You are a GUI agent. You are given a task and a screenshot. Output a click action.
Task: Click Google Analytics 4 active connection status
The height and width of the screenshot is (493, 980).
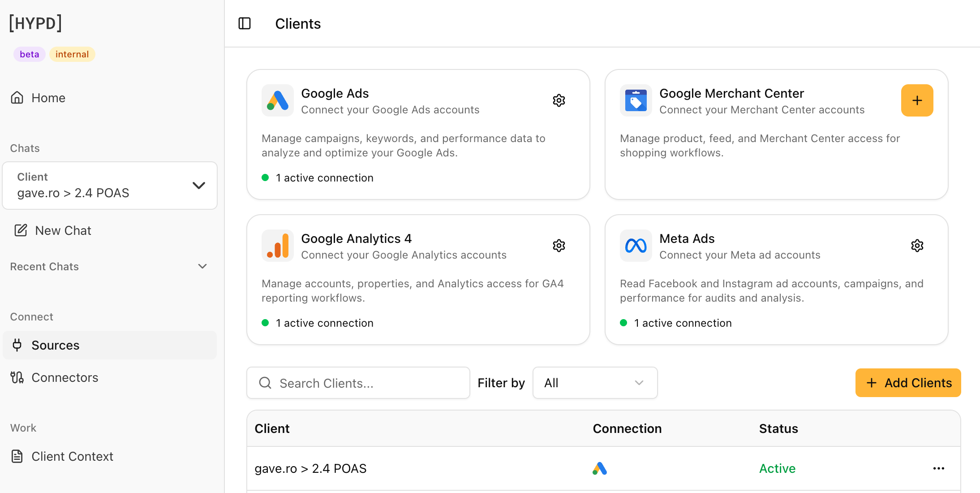tap(318, 323)
